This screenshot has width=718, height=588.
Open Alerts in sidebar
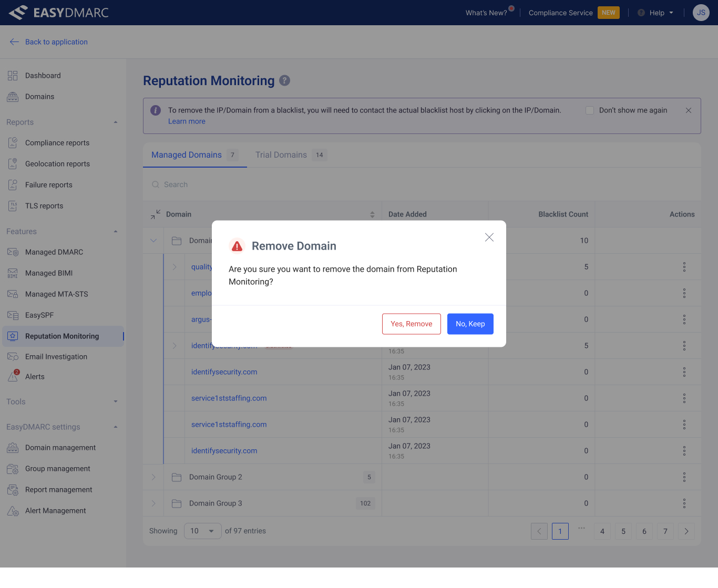pos(35,377)
